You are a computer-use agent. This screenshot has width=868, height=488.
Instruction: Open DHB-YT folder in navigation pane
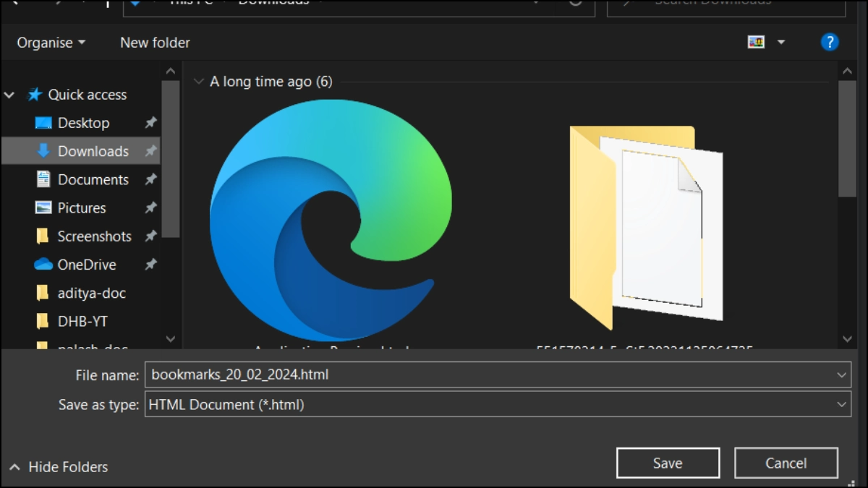tap(82, 321)
